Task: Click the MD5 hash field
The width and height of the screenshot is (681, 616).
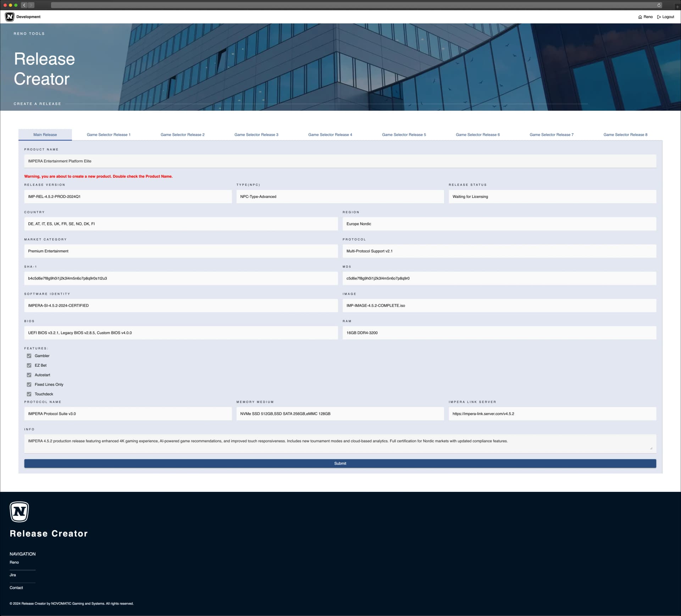Action: 499,279
